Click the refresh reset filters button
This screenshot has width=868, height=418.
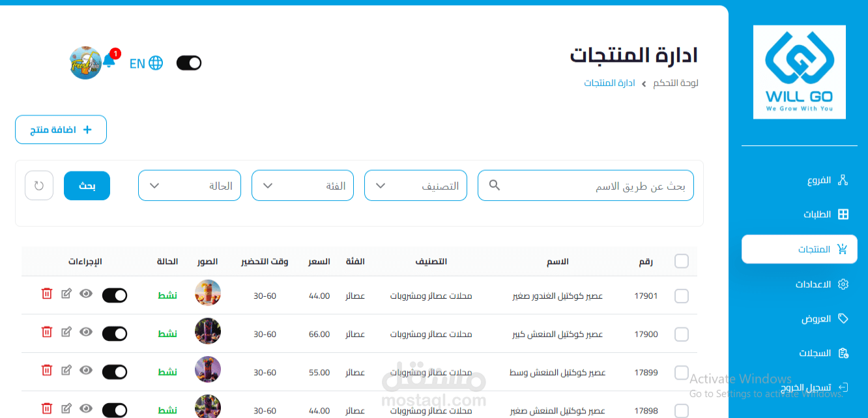pos(39,186)
